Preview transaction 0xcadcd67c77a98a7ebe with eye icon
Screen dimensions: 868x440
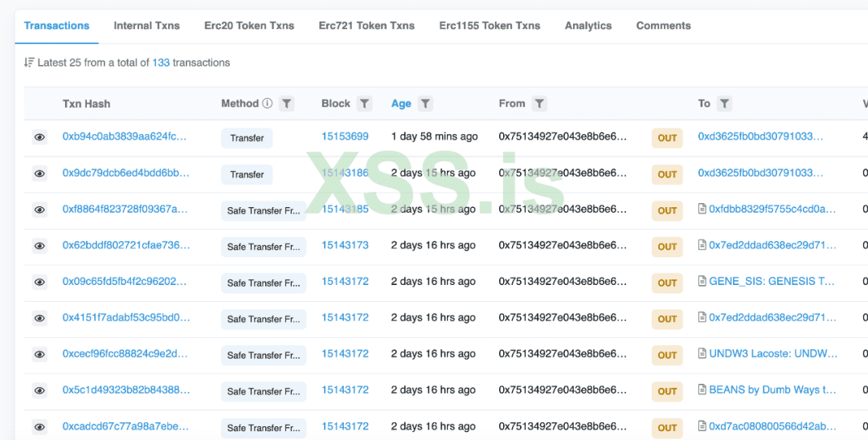(39, 426)
